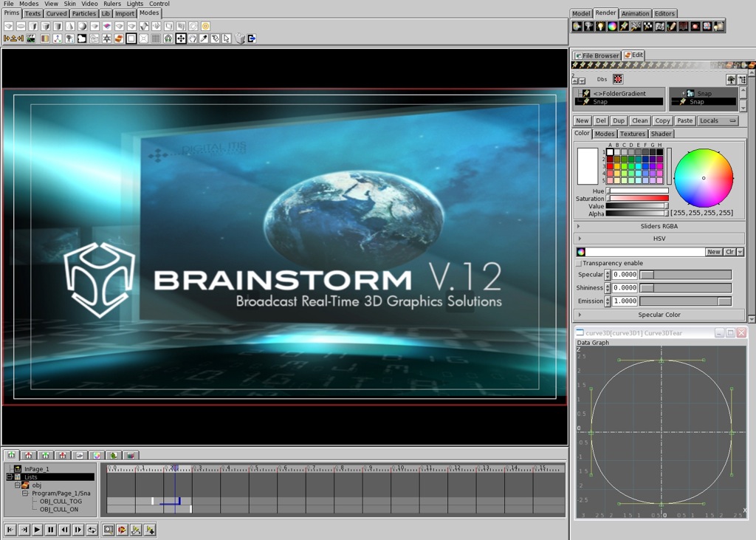The image size is (756, 540).
Task: Select the move arrows tool
Action: coord(181,38)
